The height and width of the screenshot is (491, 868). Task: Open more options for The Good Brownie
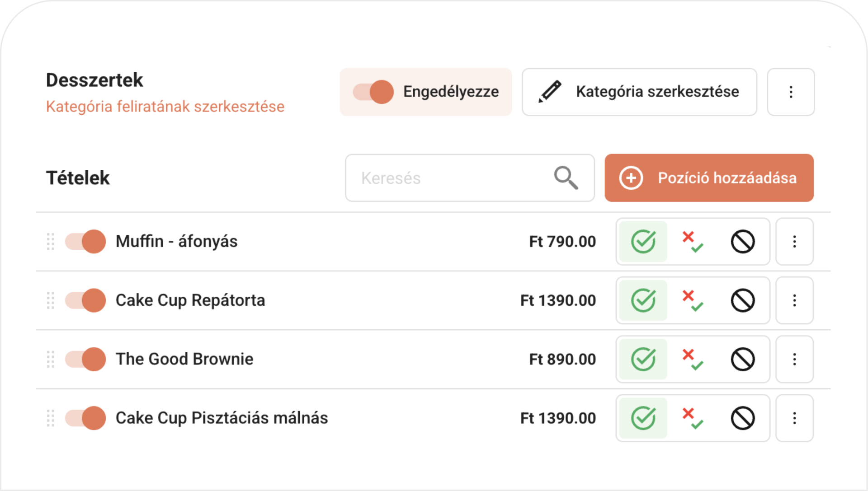(x=794, y=359)
